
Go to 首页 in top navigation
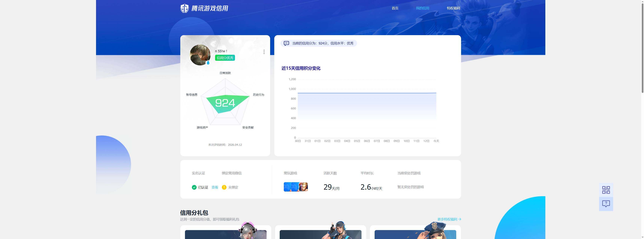tap(395, 8)
